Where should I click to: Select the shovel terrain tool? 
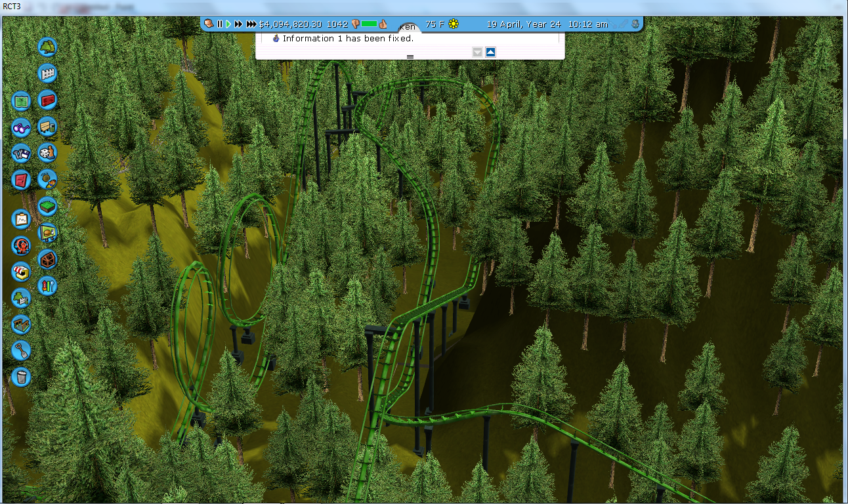click(21, 350)
